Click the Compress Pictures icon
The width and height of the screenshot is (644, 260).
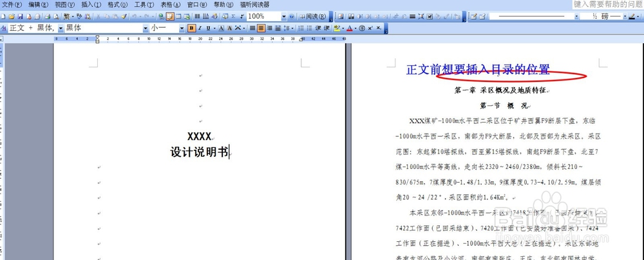421,17
